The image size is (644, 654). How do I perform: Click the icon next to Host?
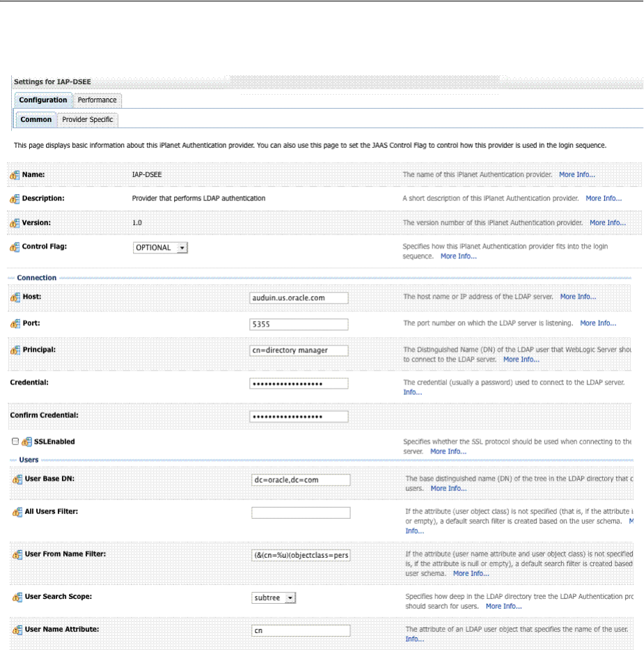[x=15, y=297]
